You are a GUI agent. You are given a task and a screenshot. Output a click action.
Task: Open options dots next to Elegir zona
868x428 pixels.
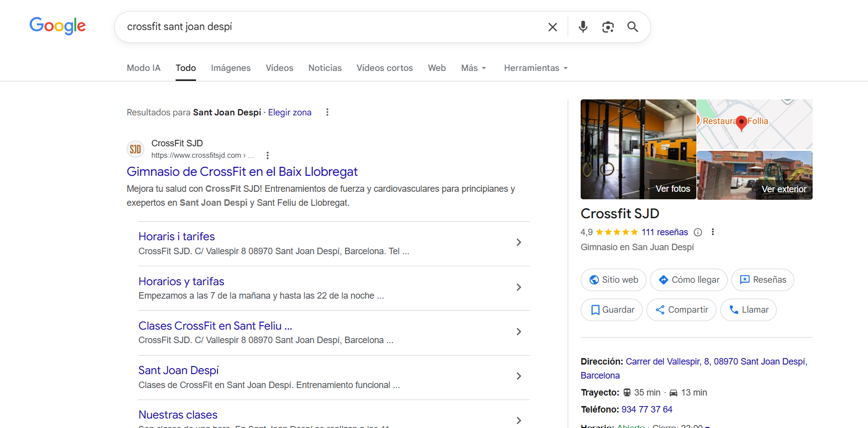(327, 112)
